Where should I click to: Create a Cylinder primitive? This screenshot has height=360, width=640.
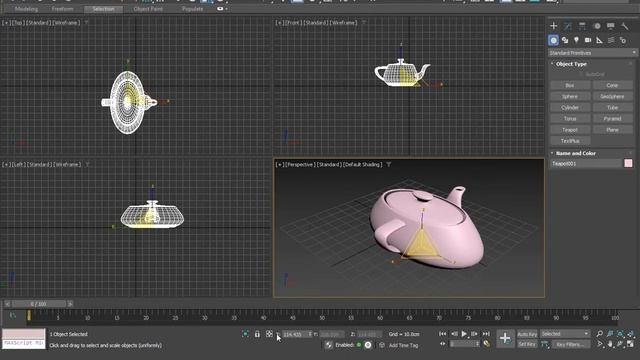click(570, 107)
